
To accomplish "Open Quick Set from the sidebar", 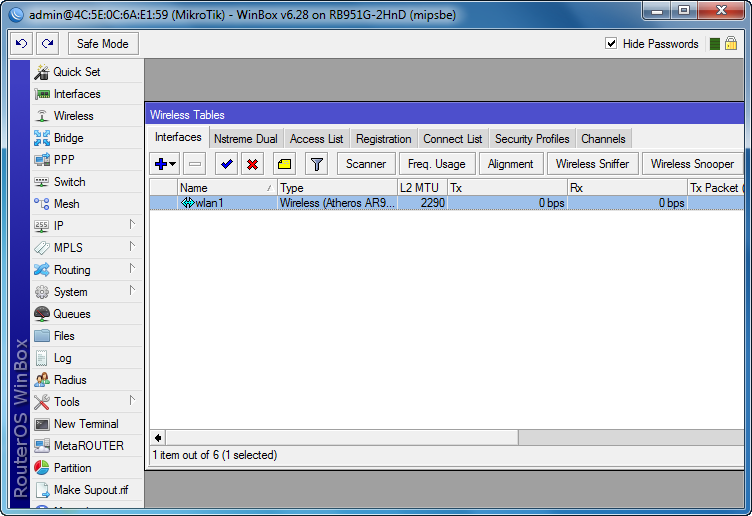I will pos(87,72).
